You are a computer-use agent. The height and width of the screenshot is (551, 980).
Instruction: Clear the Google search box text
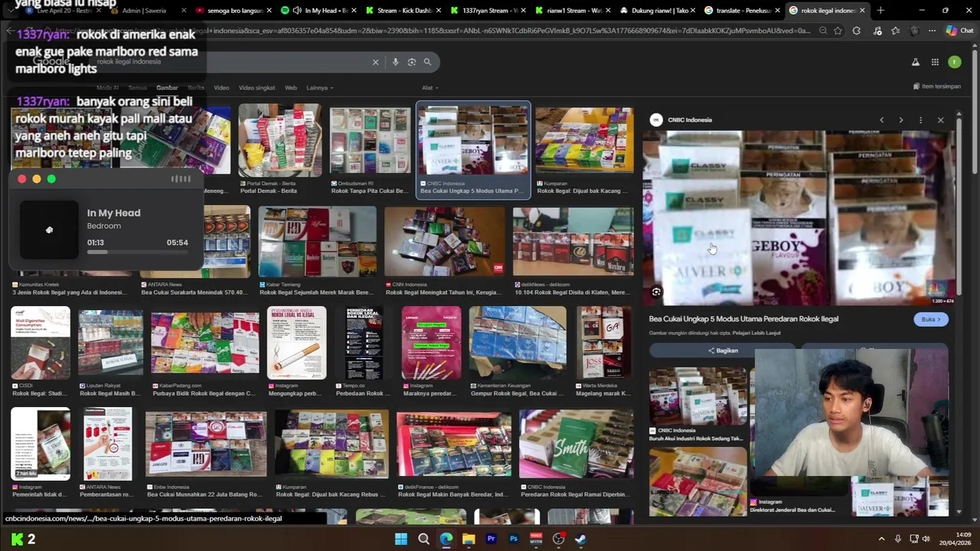375,62
